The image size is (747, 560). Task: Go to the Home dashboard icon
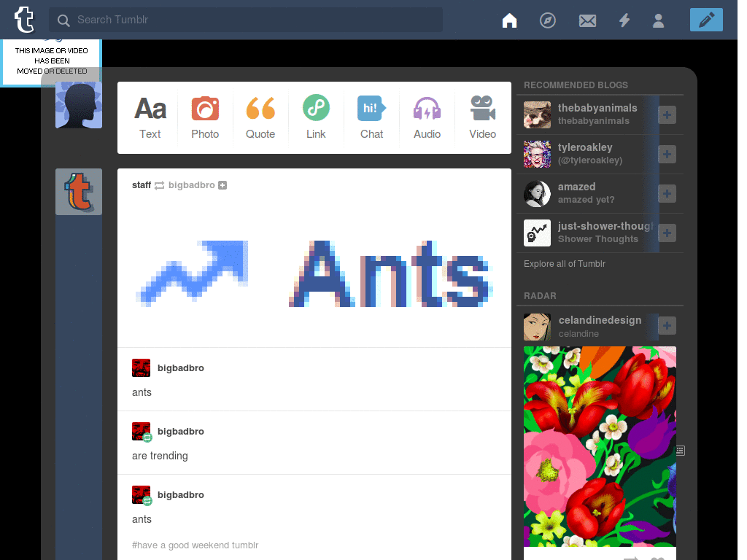(x=509, y=20)
